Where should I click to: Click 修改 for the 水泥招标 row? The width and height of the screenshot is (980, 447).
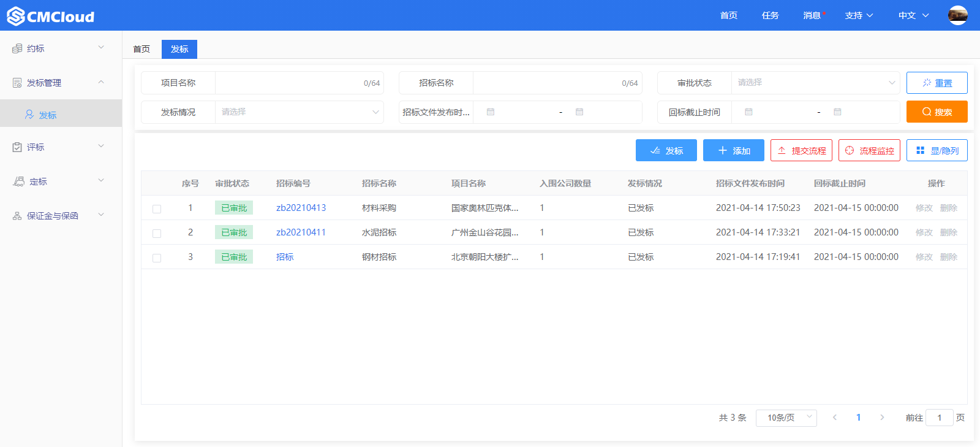(x=924, y=232)
